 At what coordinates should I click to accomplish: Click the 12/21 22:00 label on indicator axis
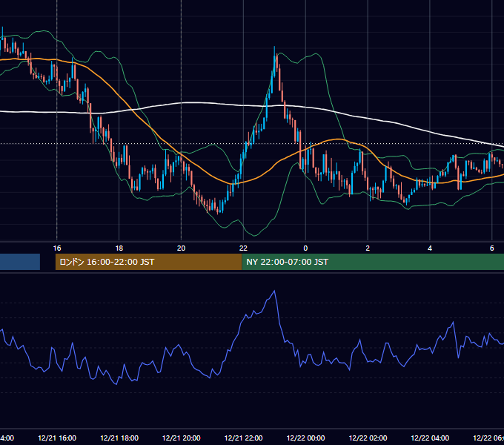click(243, 438)
